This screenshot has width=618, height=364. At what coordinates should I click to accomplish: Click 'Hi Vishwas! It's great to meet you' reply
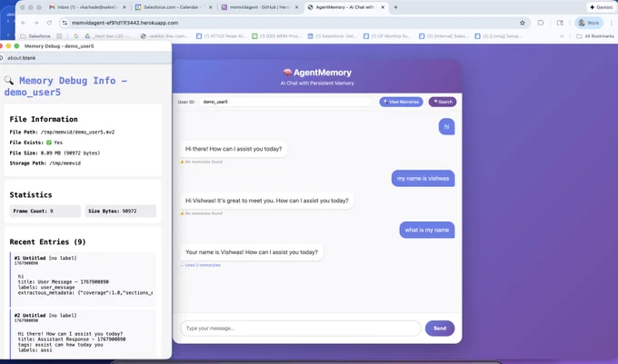coord(267,201)
